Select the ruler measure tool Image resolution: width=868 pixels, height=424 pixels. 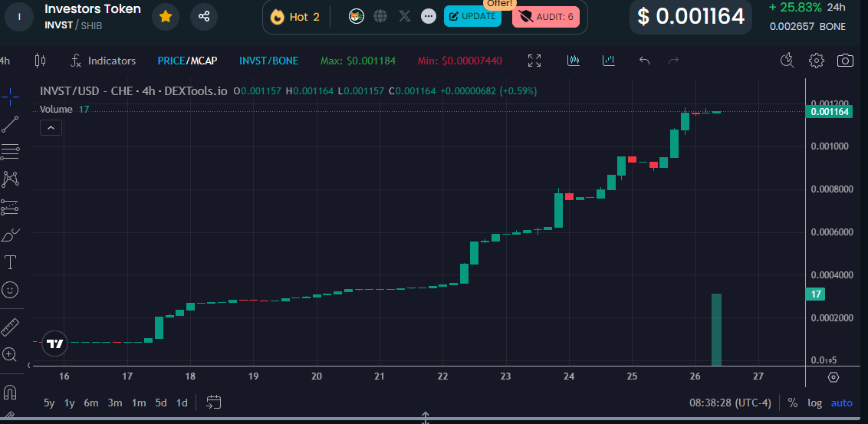pyautogui.click(x=10, y=327)
